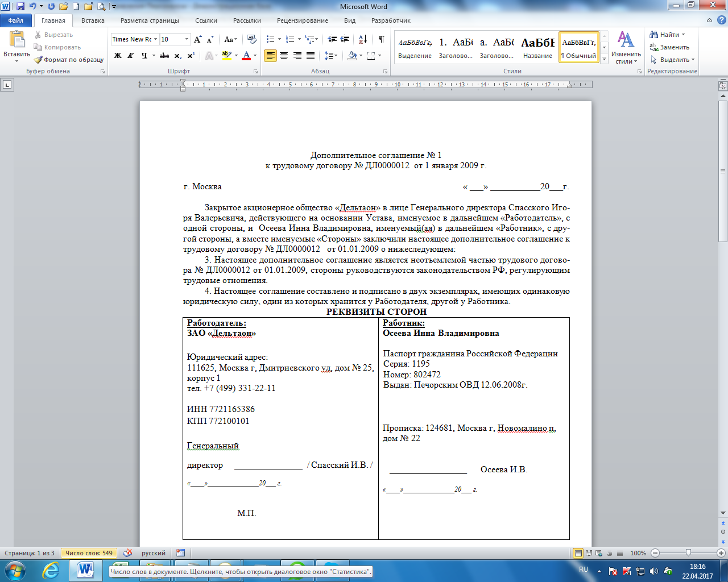Toggle align text right

(297, 56)
